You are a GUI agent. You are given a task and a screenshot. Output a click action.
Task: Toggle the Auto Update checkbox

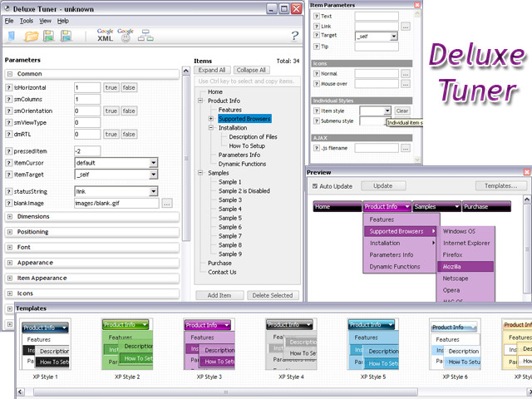pyautogui.click(x=314, y=186)
